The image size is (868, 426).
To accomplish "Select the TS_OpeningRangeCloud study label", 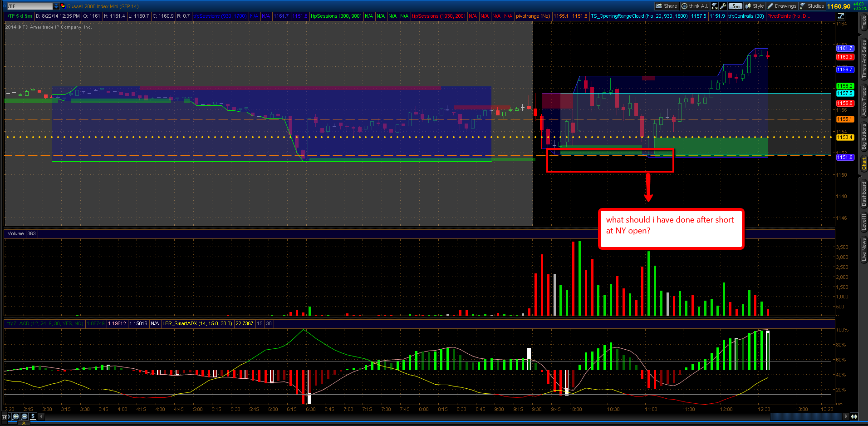I will coord(639,16).
